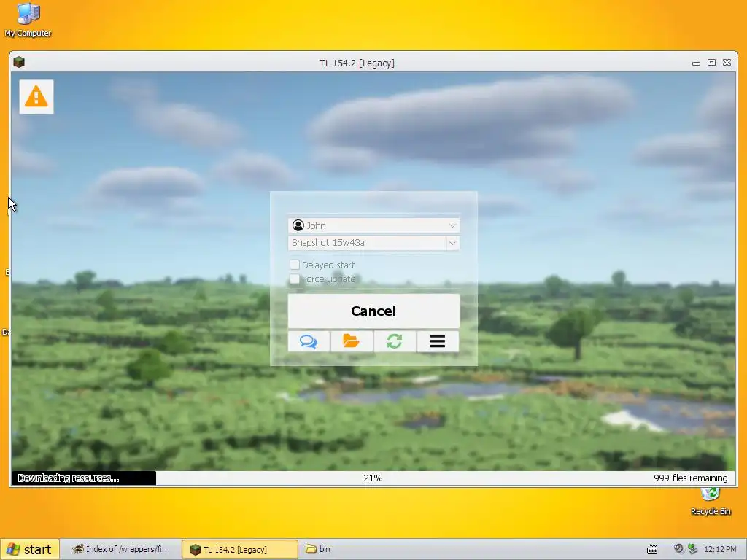The image size is (747, 560).
Task: Toggle the Delayed start checkbox
Action: click(295, 264)
